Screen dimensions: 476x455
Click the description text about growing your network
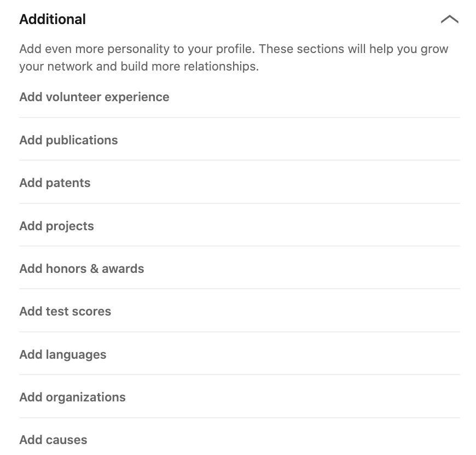(234, 57)
